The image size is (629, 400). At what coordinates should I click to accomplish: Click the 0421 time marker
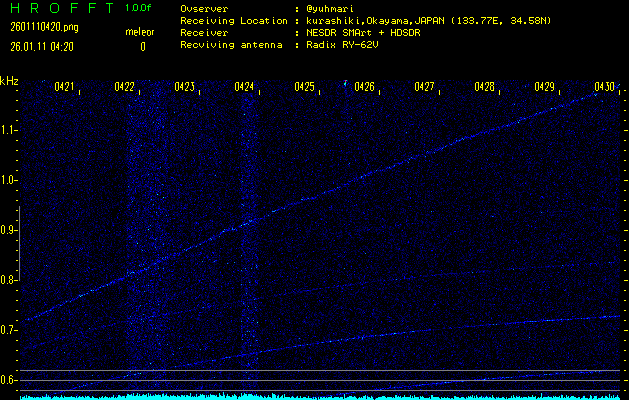point(64,87)
